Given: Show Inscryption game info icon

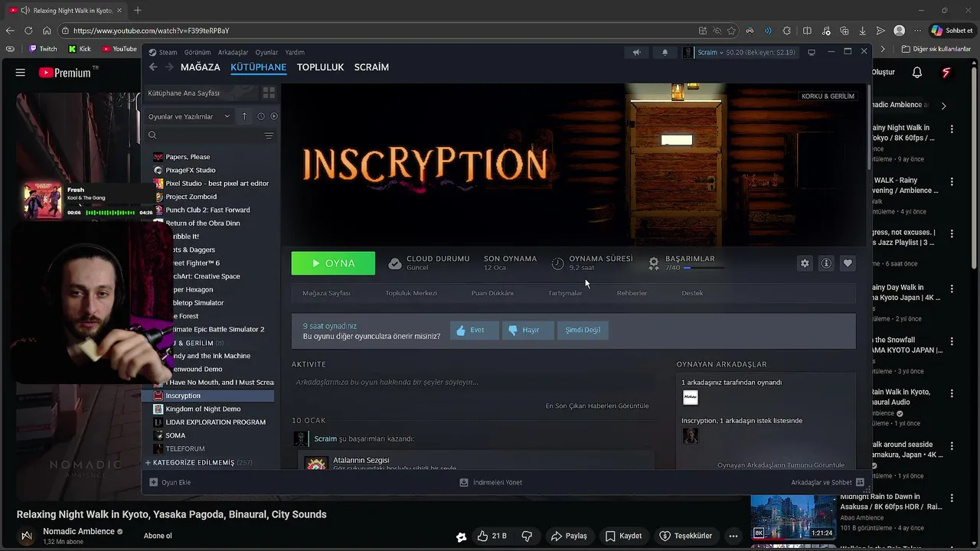Looking at the screenshot, I should [x=826, y=263].
